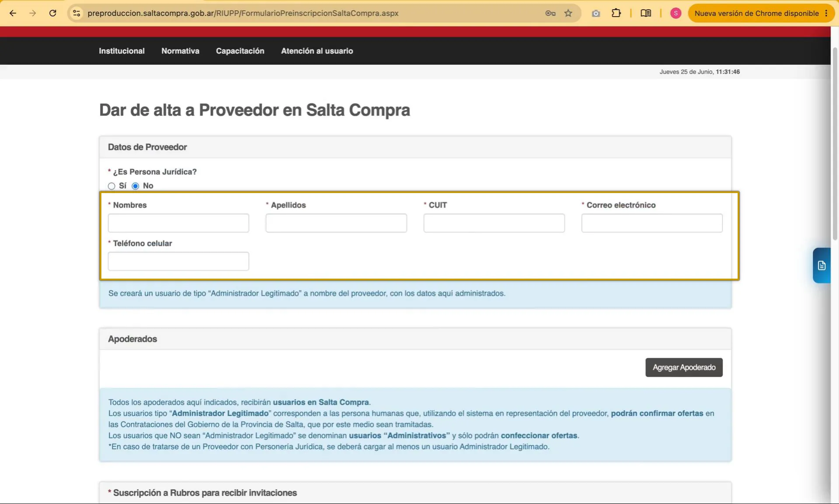
Task: Bookmark page with star icon
Action: [568, 13]
